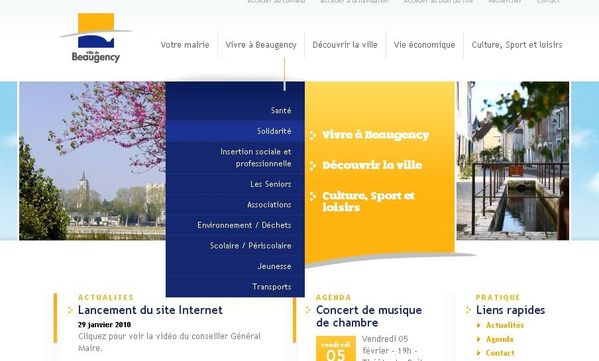Open the Découvrir la ville top menu
The image size is (599, 361).
345,45
